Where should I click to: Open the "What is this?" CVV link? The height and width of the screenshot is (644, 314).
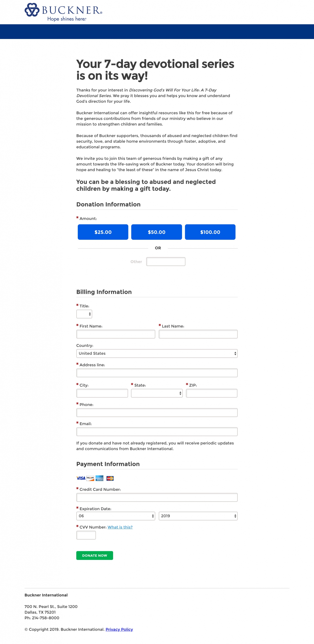tap(120, 527)
